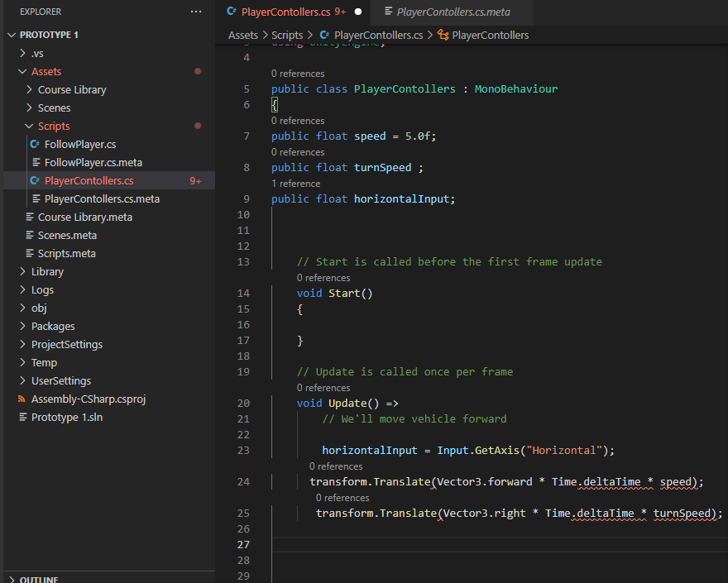Click the Scripts breadcrumb segment
The width and height of the screenshot is (728, 583).
[x=287, y=35]
